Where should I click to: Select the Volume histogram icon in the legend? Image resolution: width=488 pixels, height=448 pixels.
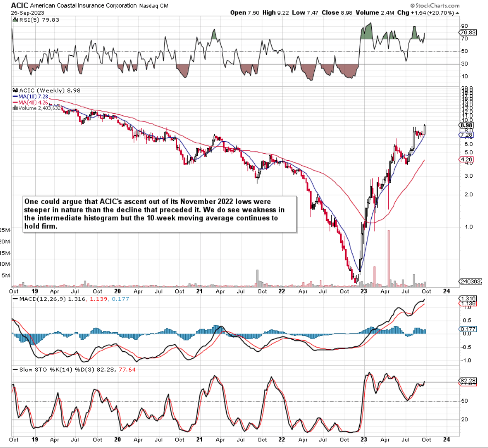click(x=15, y=108)
